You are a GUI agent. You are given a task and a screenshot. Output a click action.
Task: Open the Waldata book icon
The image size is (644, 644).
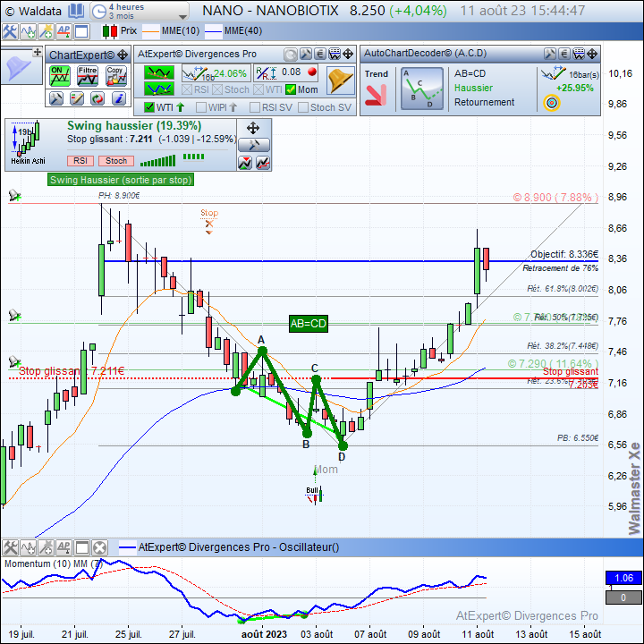(76, 11)
